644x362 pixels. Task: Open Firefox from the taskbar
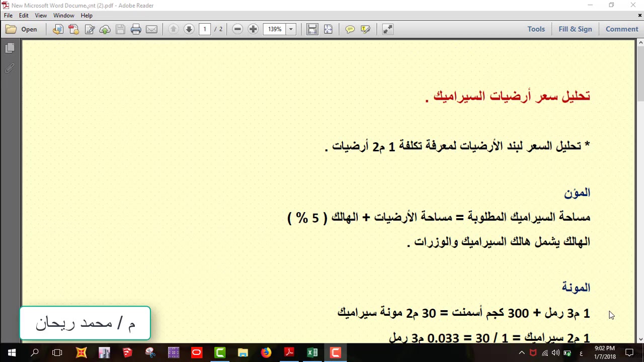coord(266,352)
